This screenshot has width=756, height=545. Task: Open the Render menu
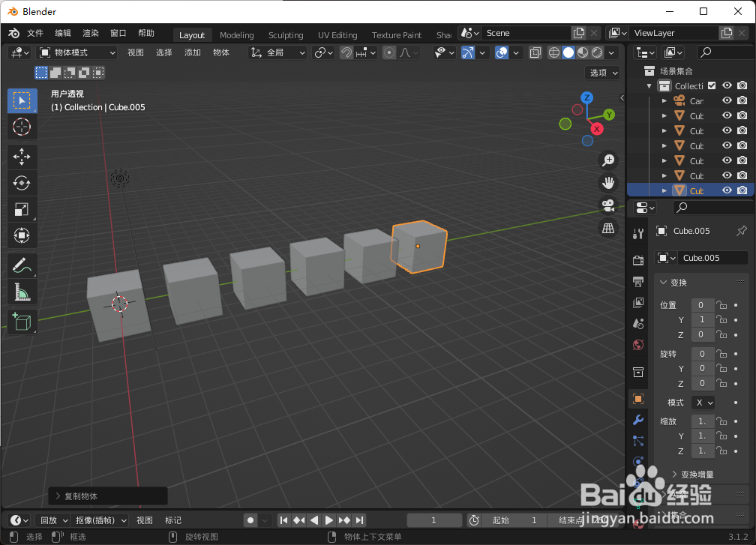click(x=91, y=33)
